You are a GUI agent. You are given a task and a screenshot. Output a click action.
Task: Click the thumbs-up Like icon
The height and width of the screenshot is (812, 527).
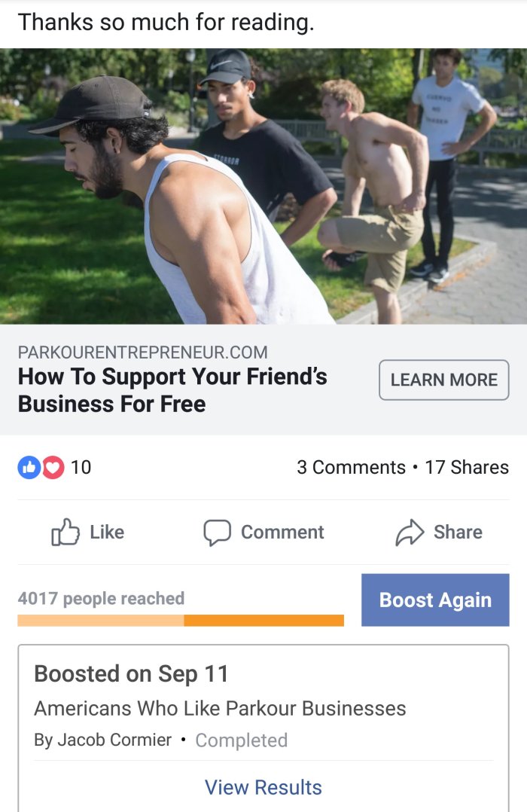pyautogui.click(x=65, y=532)
